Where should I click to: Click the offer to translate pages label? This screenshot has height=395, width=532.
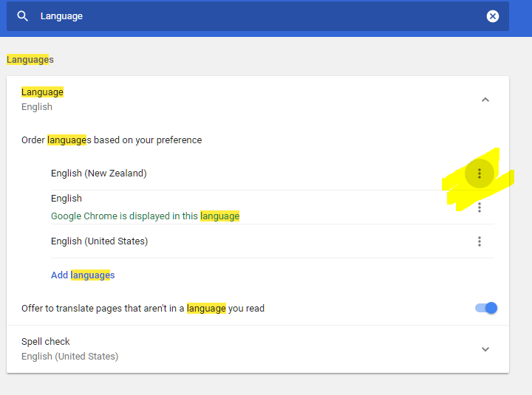(x=143, y=308)
